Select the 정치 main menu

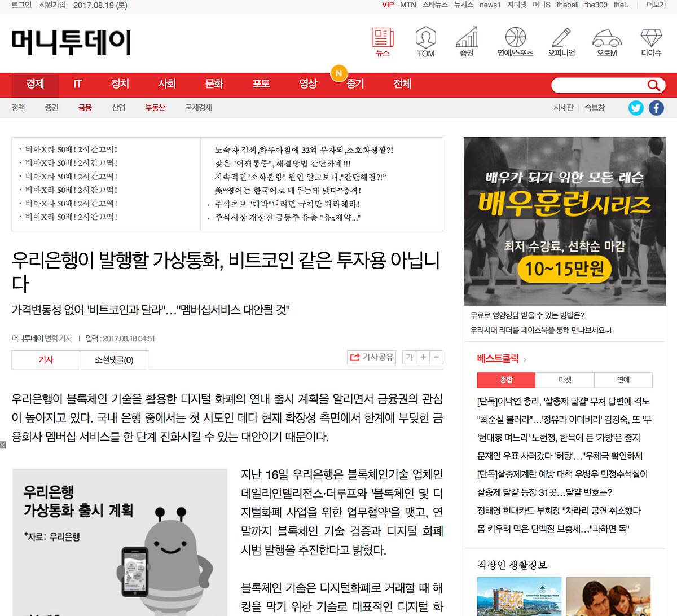(x=120, y=84)
